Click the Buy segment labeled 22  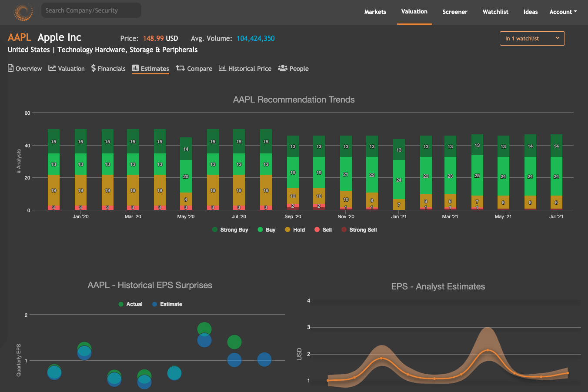tap(372, 175)
